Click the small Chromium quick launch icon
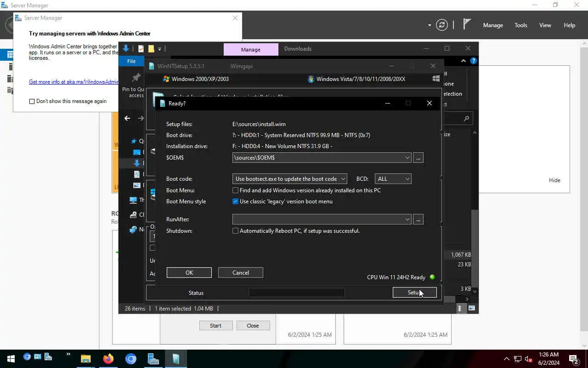Screen dimensions: 588x368 click(27, 356)
